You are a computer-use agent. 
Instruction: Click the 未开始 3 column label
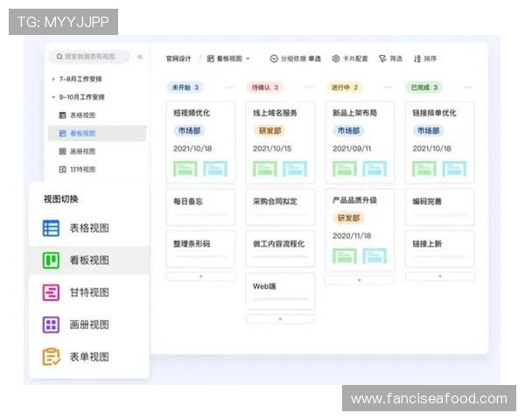click(x=185, y=87)
